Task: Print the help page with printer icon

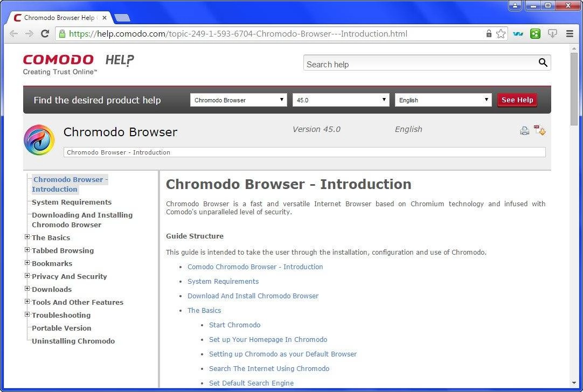Action: tap(525, 131)
